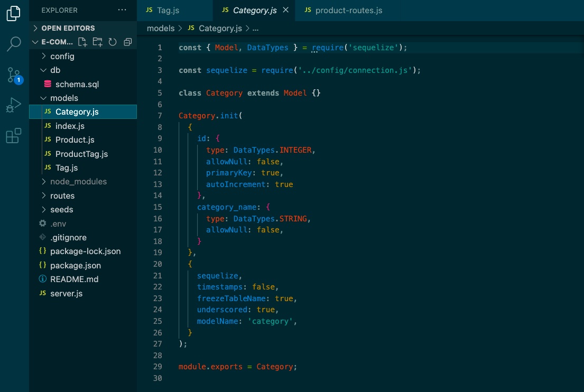Open Source Control view with badge
The image size is (584, 392).
pos(14,76)
